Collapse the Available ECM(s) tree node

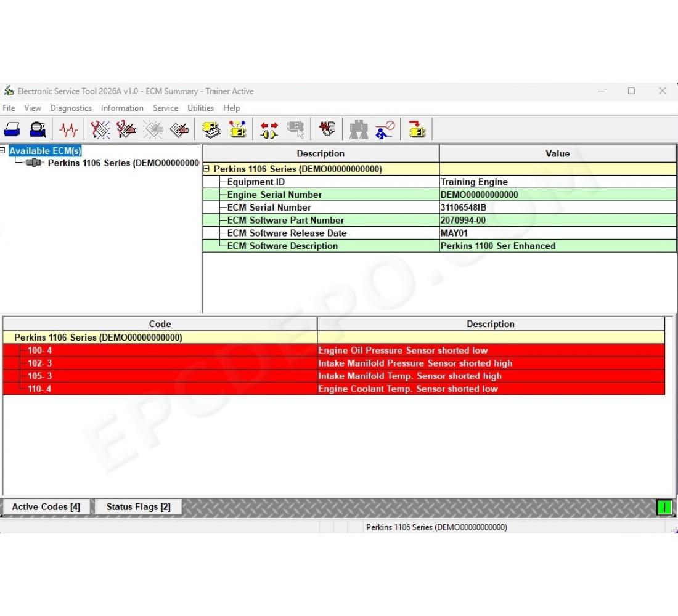coord(2,150)
